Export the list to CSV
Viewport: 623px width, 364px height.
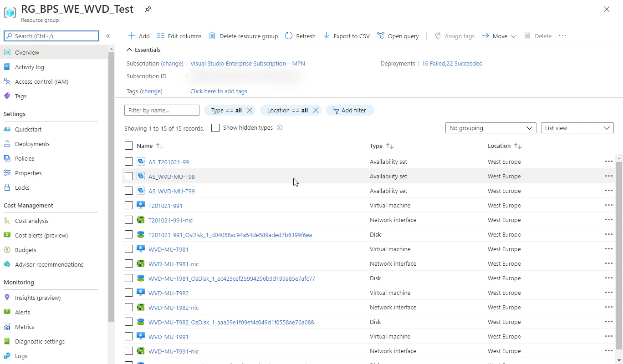(x=346, y=36)
